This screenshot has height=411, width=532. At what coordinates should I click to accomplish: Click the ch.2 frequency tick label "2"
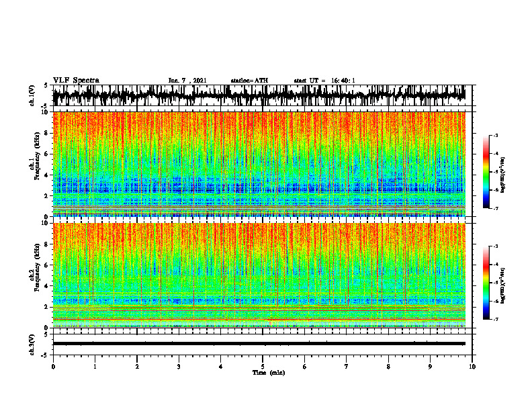[47, 307]
